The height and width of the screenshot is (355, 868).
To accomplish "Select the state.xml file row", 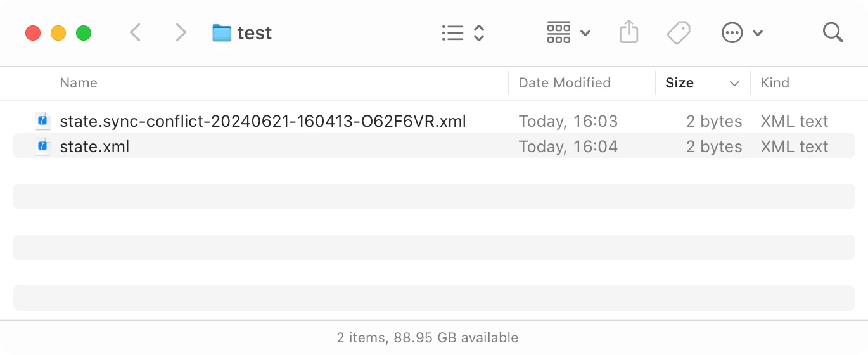I will pyautogui.click(x=95, y=146).
